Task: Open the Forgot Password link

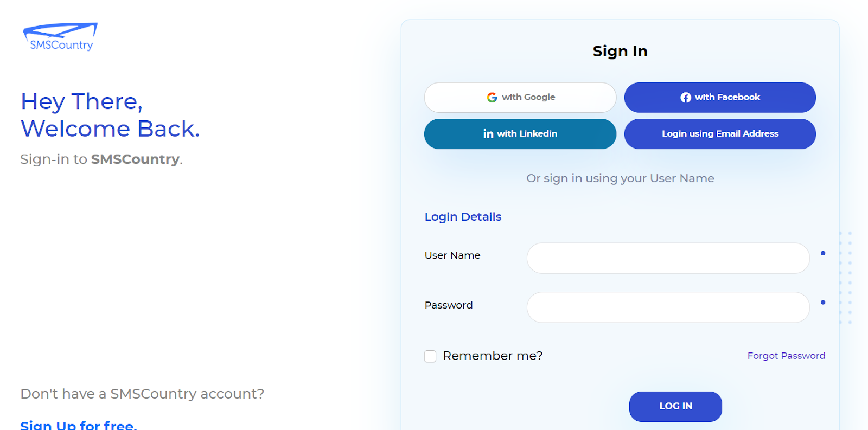Action: 786,356
